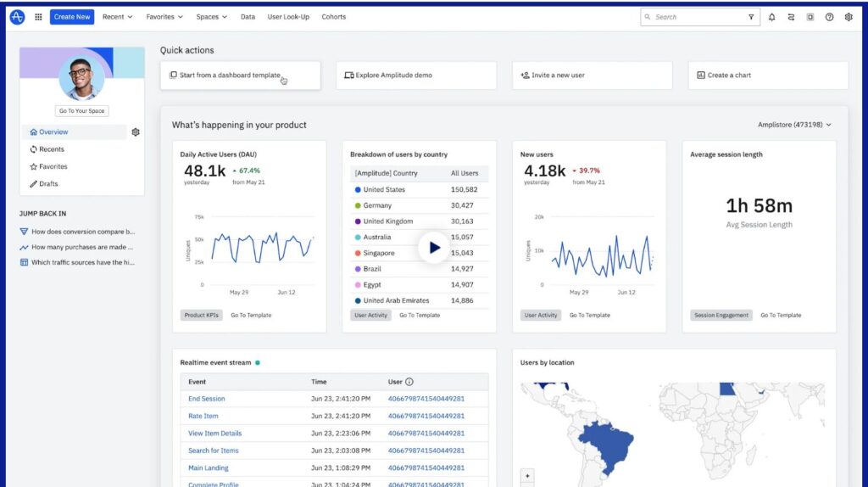868x487 pixels.
Task: Click United States row color dot
Action: coord(358,189)
